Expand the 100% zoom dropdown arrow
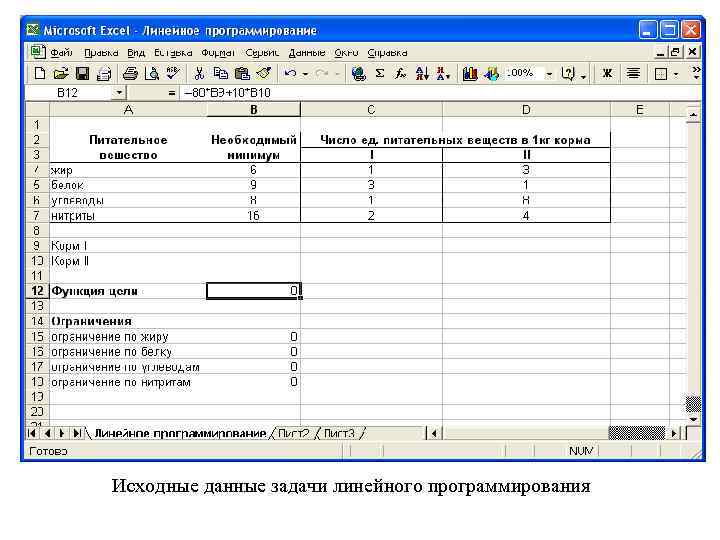Viewport: 720px width, 540px height. tap(549, 74)
